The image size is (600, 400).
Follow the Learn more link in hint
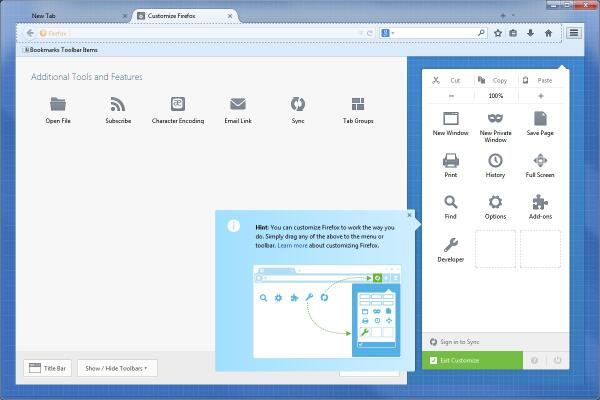292,245
